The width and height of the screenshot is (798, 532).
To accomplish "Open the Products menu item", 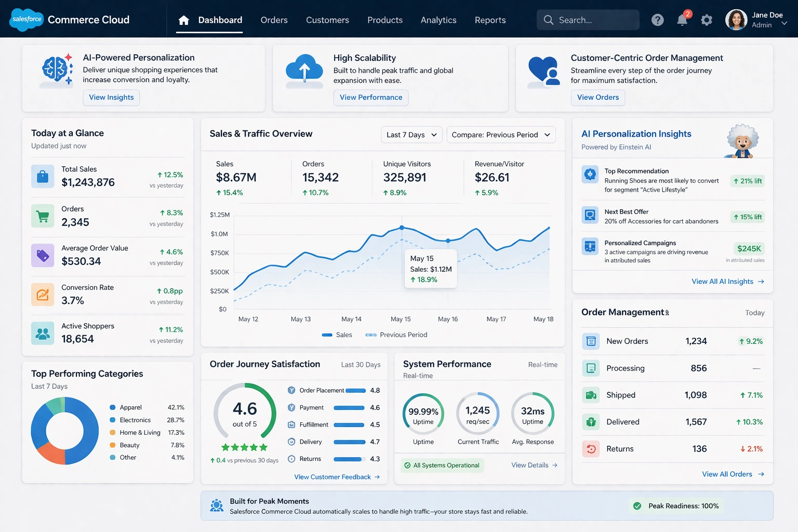I will tap(384, 20).
